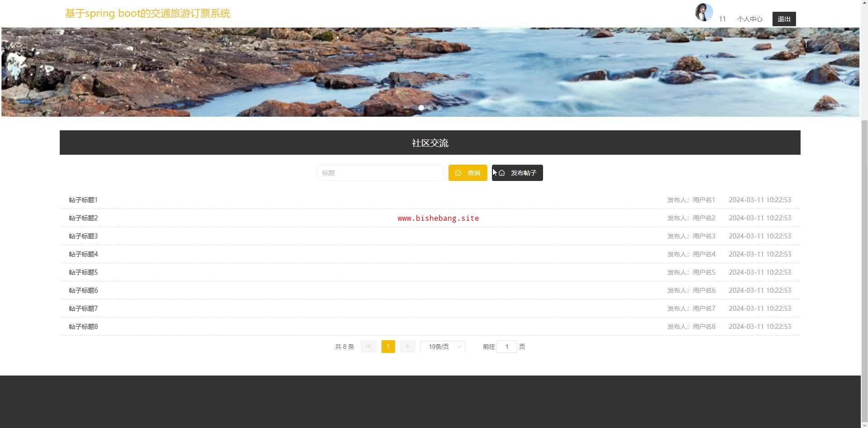Click the user avatar picture
Image resolution: width=868 pixels, height=428 pixels.
[704, 12]
